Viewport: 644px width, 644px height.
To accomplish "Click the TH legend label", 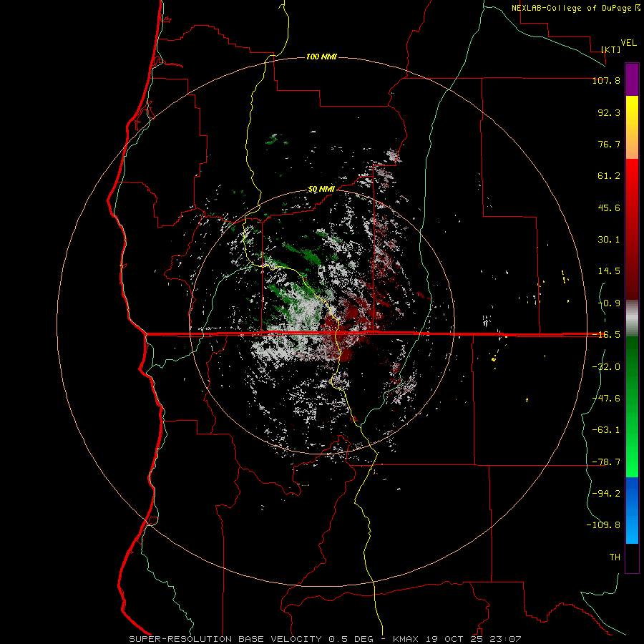I will [615, 557].
